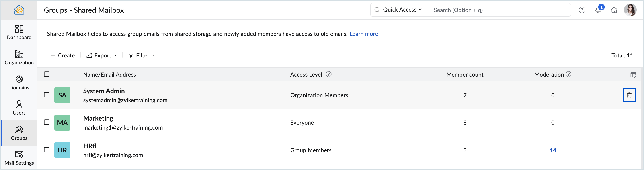Follow the Learn more link
Screen dimensions: 644x170
[363, 34]
